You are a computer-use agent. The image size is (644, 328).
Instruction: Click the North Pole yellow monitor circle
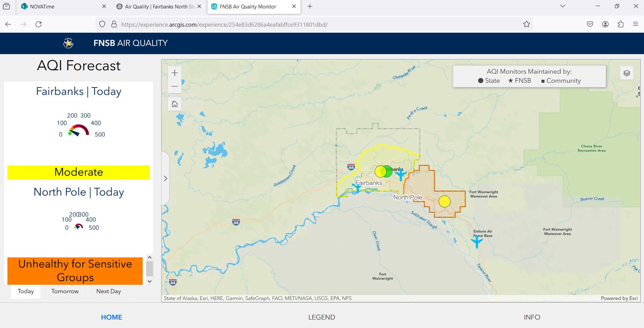(x=445, y=201)
